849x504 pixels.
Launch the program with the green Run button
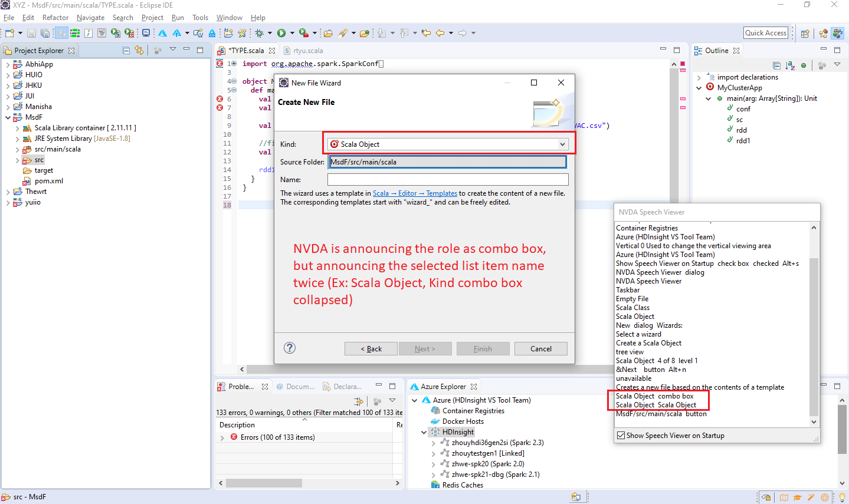point(283,32)
